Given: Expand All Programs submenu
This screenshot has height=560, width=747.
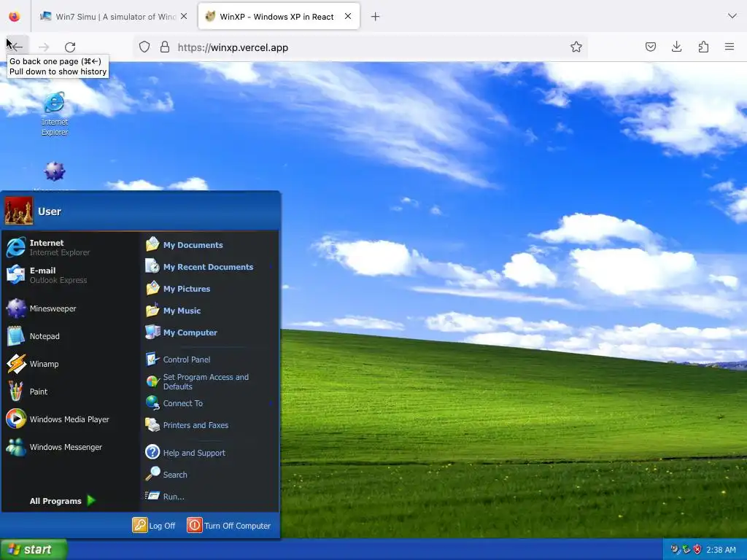Looking at the screenshot, I should (x=63, y=500).
